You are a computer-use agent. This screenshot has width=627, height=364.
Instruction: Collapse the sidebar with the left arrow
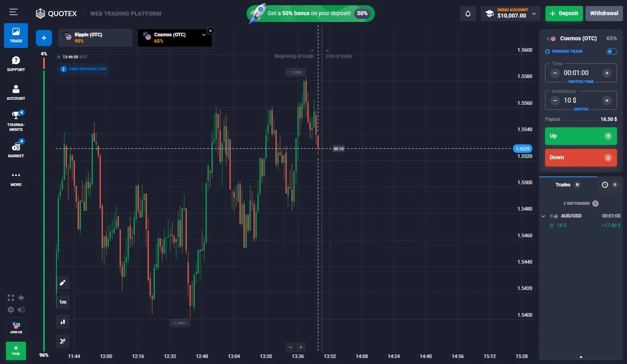21,298
